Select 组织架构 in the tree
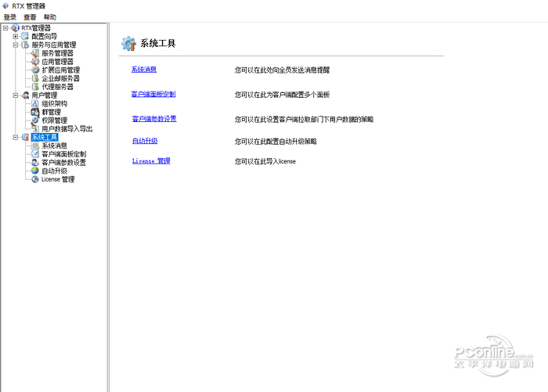Image resolution: width=548 pixels, height=392 pixels. point(55,103)
